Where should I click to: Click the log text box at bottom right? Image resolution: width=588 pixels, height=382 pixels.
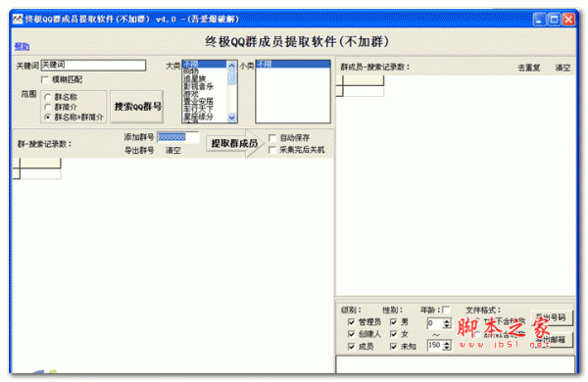pyautogui.click(x=456, y=364)
